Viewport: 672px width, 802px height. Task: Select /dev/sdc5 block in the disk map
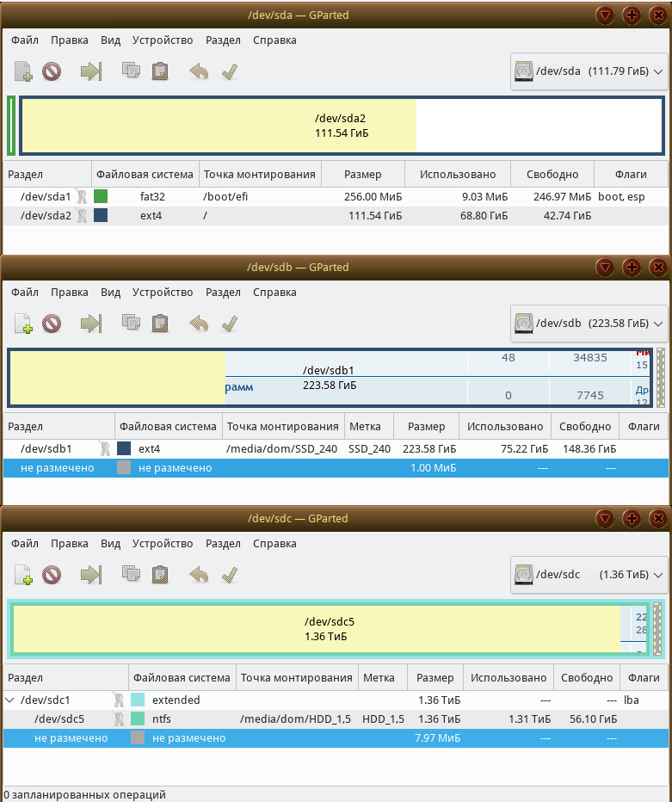tap(330, 629)
